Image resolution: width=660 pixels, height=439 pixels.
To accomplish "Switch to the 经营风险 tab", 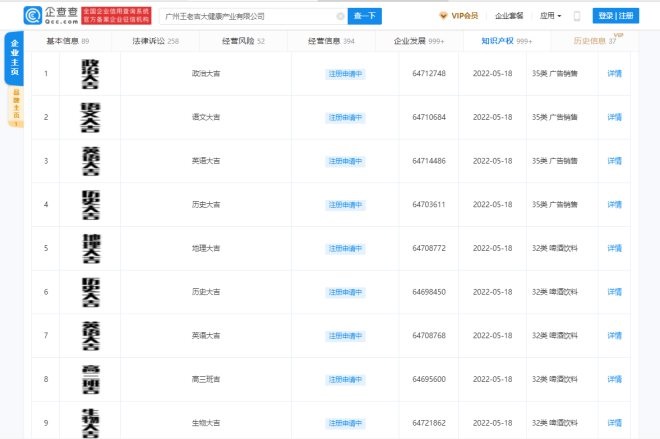I will coord(244,41).
